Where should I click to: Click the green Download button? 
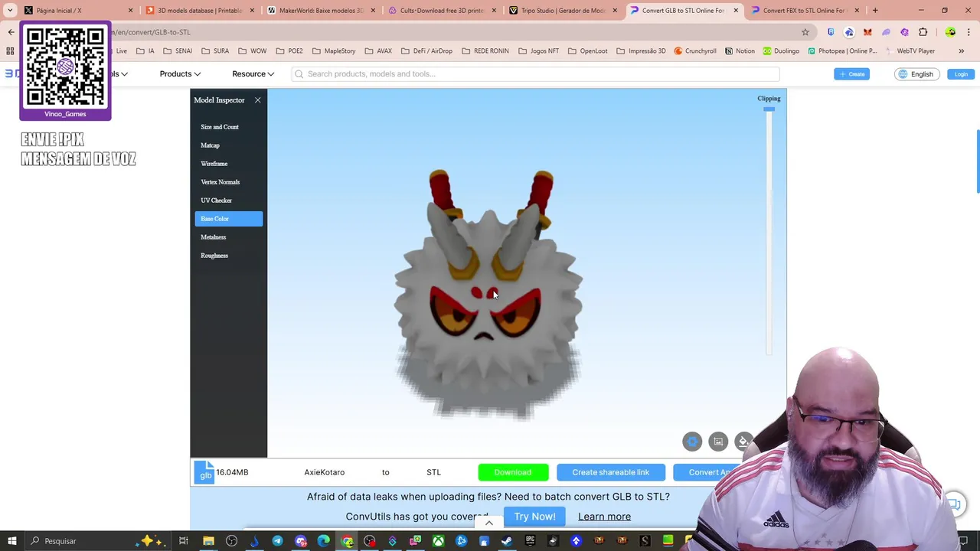pyautogui.click(x=513, y=472)
